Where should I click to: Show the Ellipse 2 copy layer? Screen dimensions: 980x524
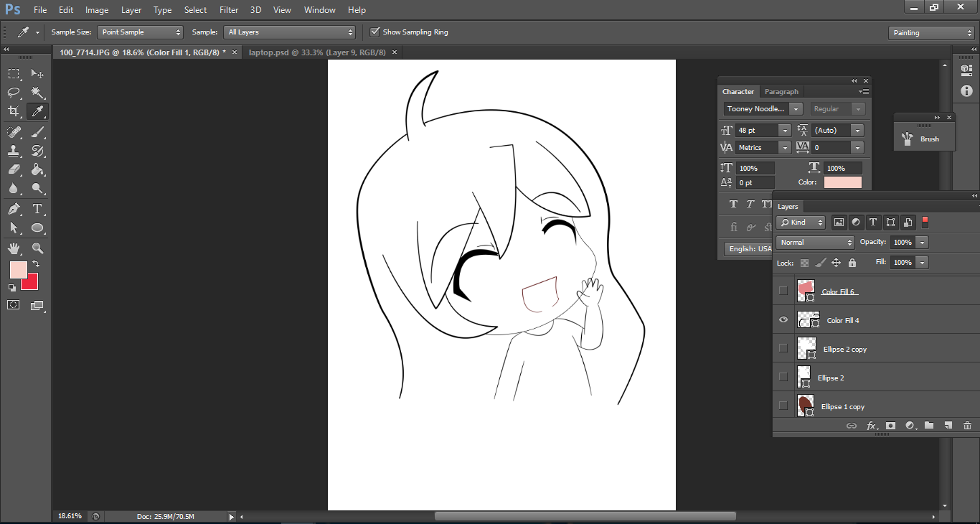[783, 348]
